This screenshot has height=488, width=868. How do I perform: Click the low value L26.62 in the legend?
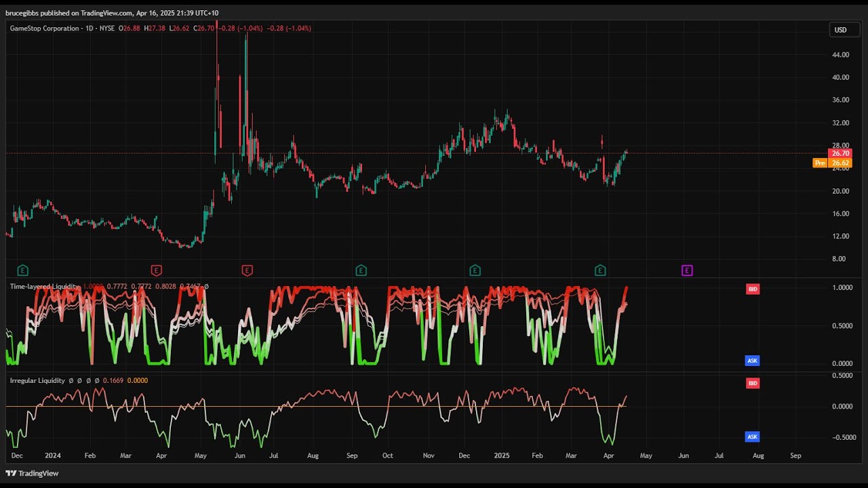(x=180, y=28)
